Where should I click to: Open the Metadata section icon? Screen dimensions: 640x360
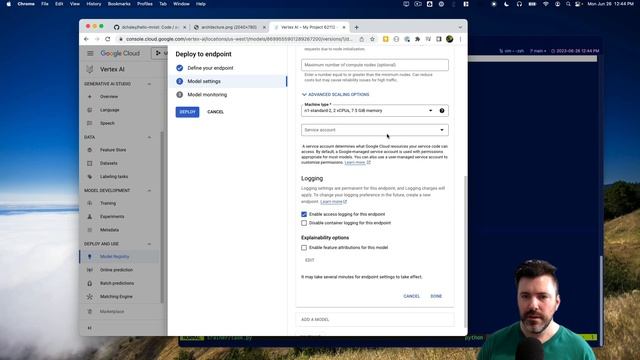90,230
